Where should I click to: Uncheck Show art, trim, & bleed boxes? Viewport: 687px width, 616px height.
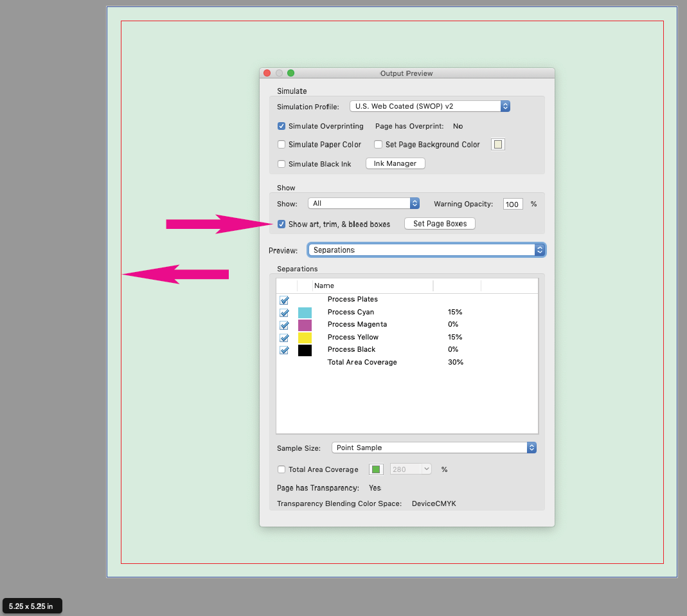[x=281, y=224]
